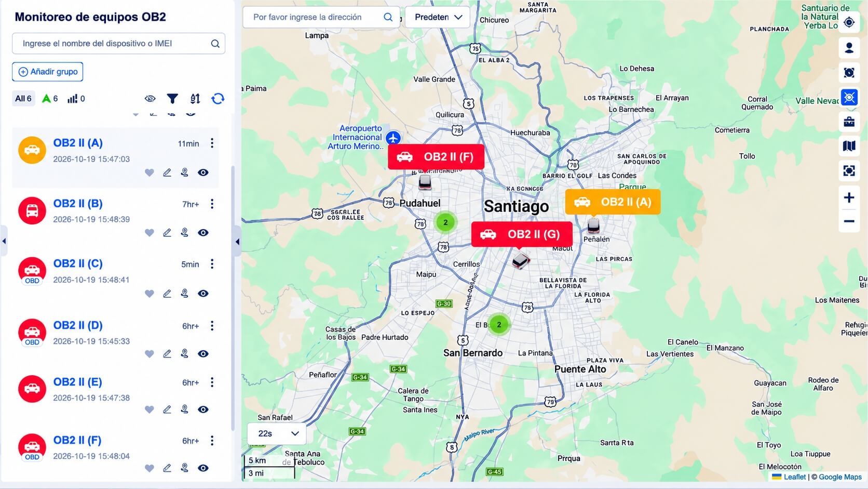Screen dimensions: 868x489
Task: Open the OB2 II (B) device name link
Action: 78,204
